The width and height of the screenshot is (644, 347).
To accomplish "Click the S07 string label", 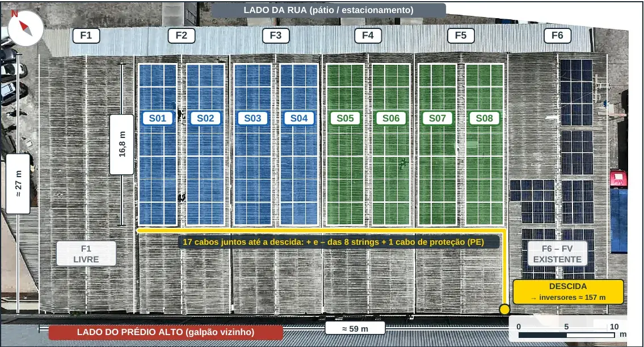I will pyautogui.click(x=437, y=118).
